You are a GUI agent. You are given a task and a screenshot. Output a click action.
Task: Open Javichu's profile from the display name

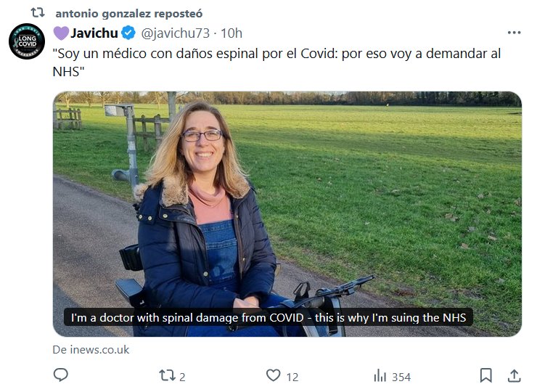click(x=94, y=33)
